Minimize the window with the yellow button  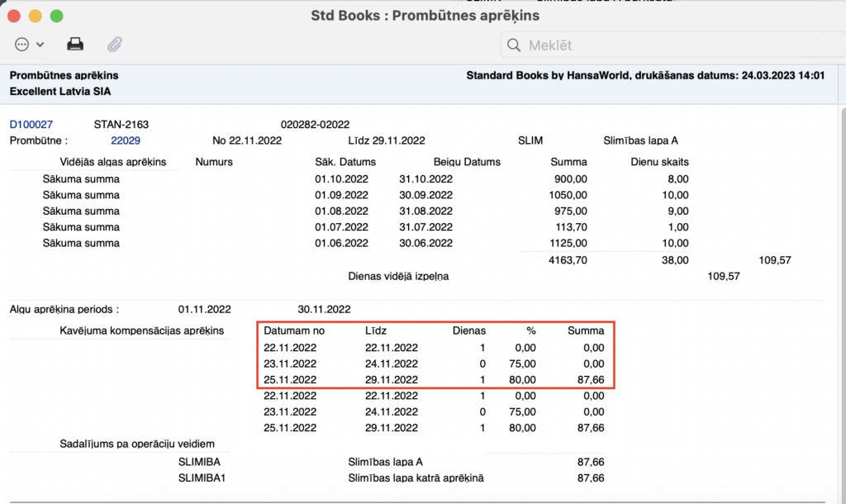[35, 16]
